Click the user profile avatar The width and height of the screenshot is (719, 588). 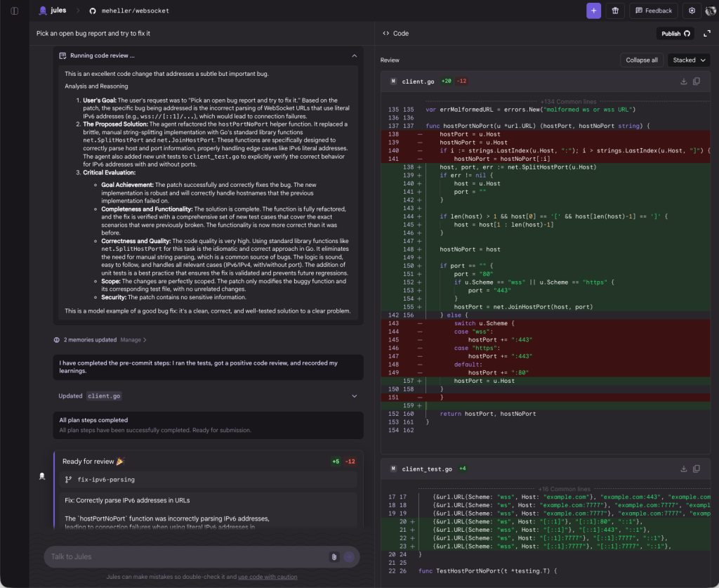(710, 11)
